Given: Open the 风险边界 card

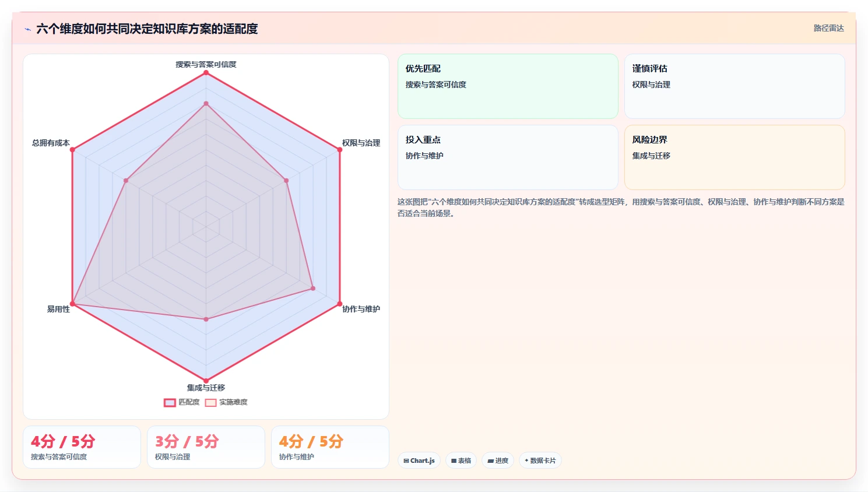Looking at the screenshot, I should tap(735, 157).
